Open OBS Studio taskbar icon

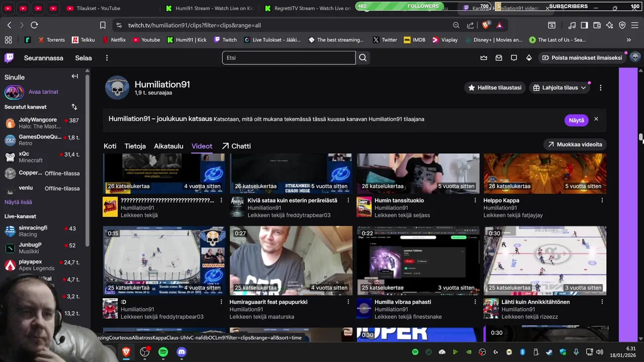pos(145,352)
